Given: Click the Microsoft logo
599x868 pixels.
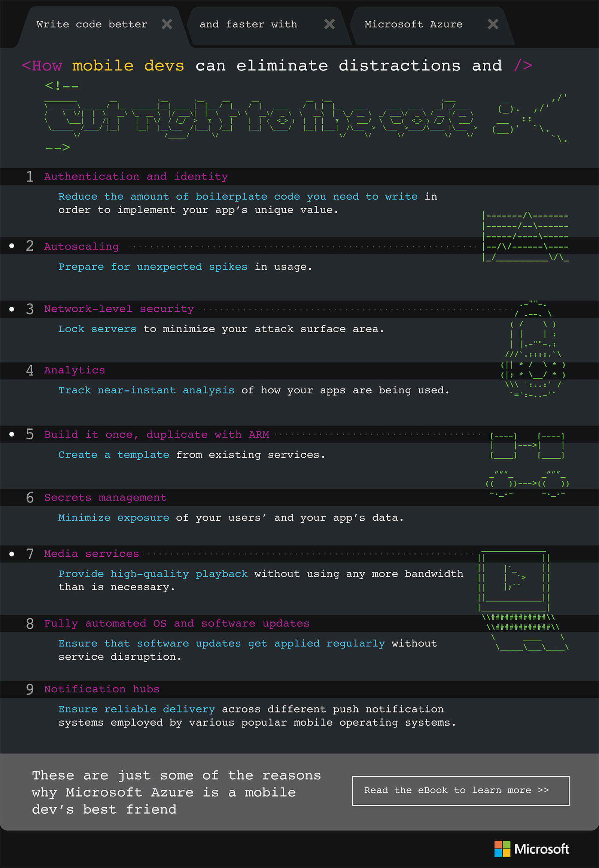Looking at the screenshot, I should [x=532, y=849].
